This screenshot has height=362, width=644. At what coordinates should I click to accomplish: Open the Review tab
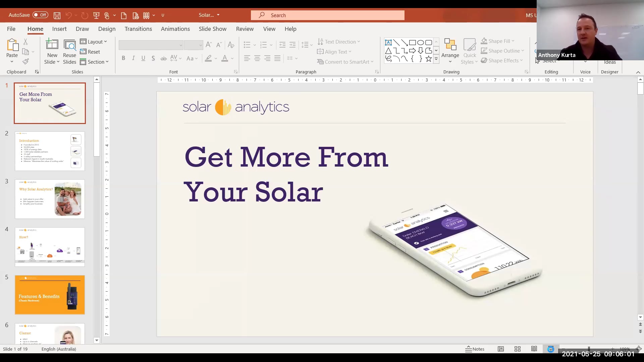point(245,29)
